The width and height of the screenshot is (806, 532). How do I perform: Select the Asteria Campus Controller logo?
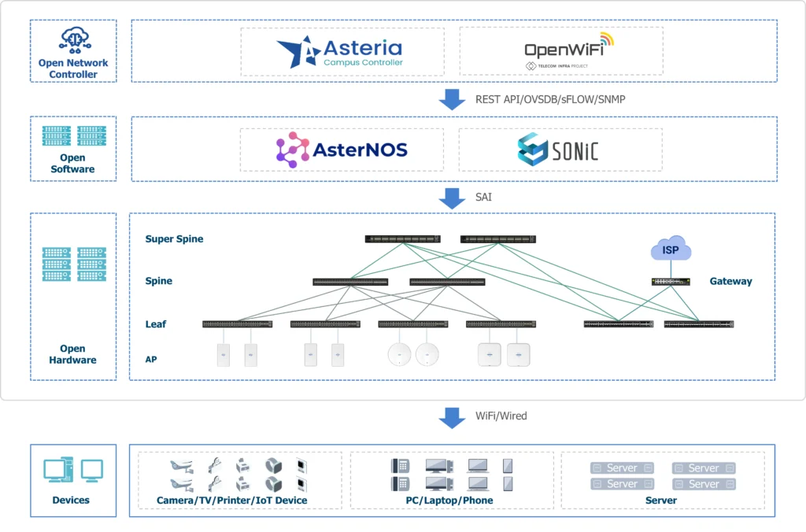[340, 52]
